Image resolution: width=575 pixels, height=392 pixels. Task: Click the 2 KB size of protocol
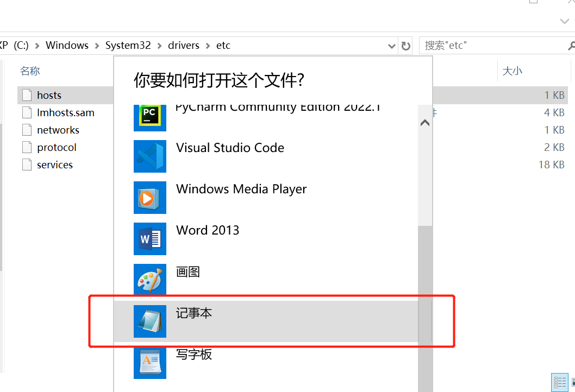pyautogui.click(x=554, y=147)
